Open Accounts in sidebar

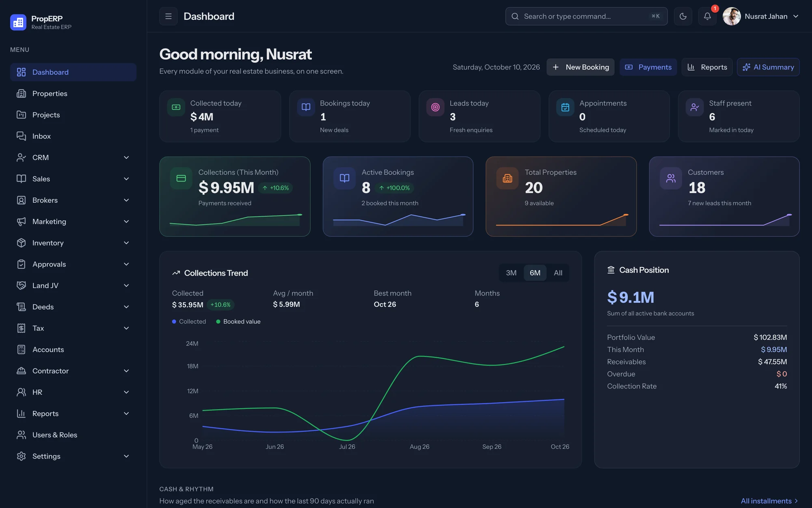point(73,350)
